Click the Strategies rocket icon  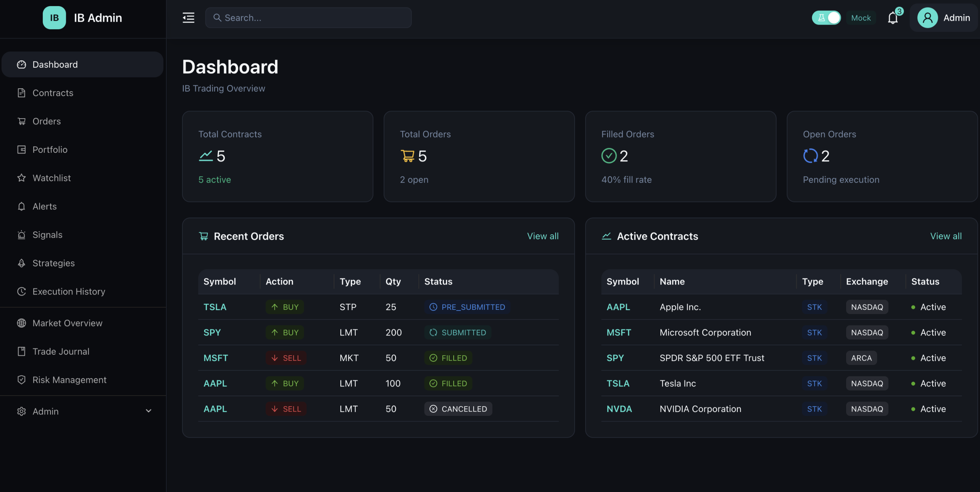[22, 263]
